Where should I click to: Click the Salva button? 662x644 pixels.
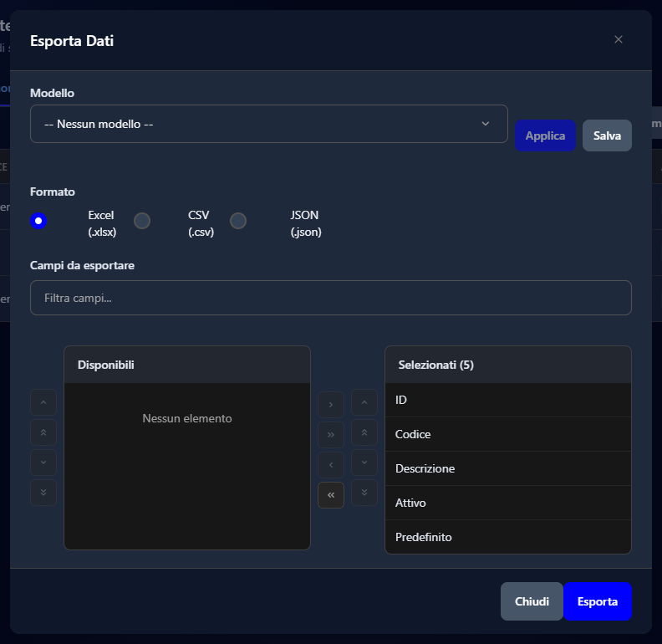pyautogui.click(x=607, y=135)
